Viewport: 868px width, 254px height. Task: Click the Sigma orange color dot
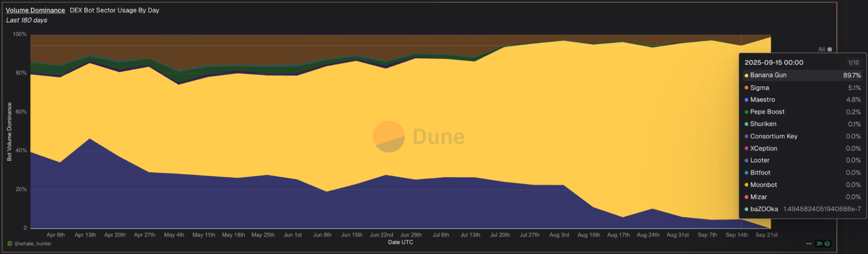point(746,88)
